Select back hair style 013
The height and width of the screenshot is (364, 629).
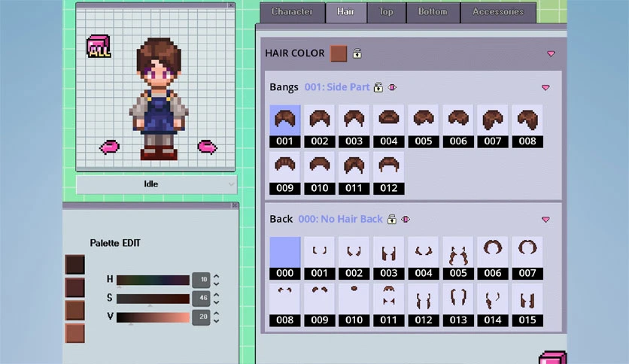458,305
